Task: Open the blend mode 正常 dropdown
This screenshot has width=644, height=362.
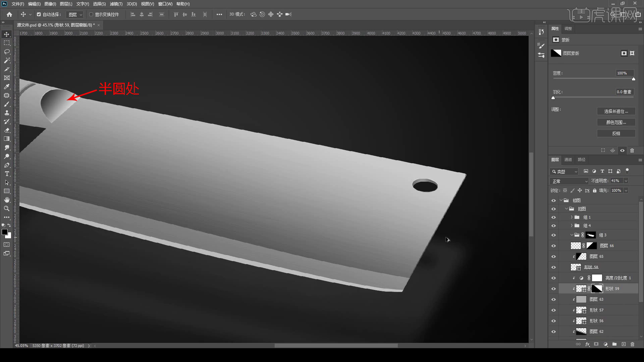Action: coord(569,181)
